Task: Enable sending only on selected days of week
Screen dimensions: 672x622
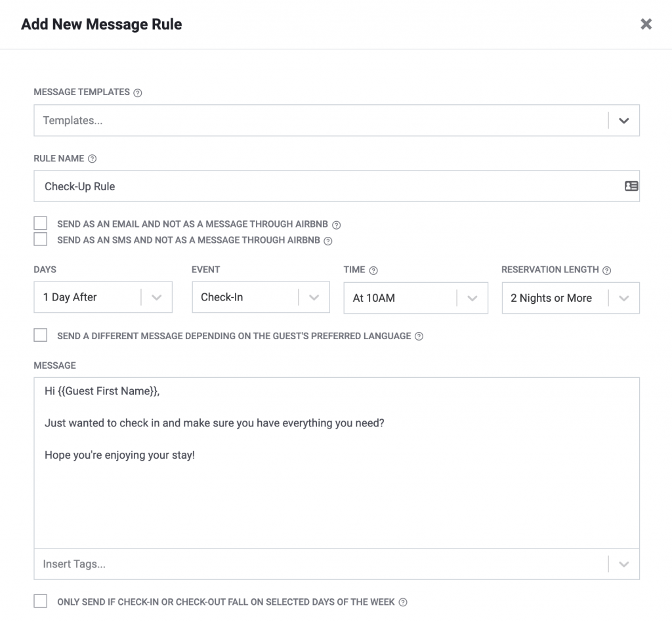Action: coord(40,600)
